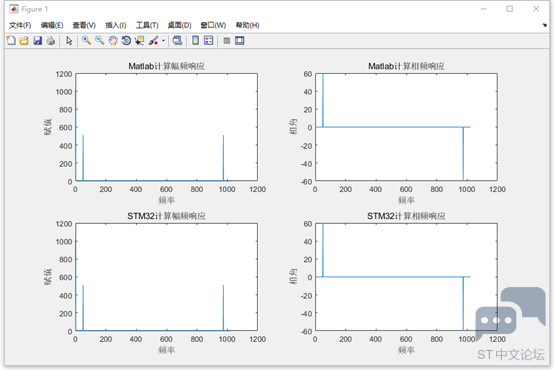Open the 窗口(W) menu

click(213, 25)
